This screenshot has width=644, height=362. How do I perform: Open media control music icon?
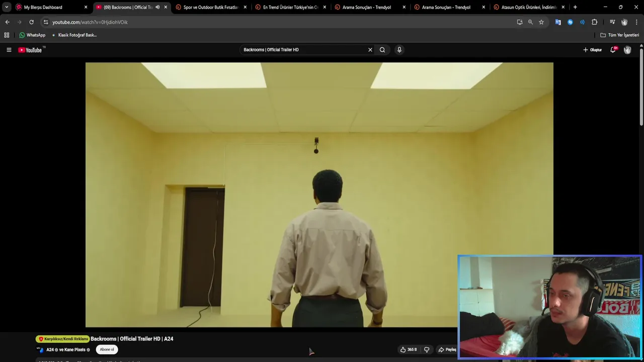click(x=612, y=22)
